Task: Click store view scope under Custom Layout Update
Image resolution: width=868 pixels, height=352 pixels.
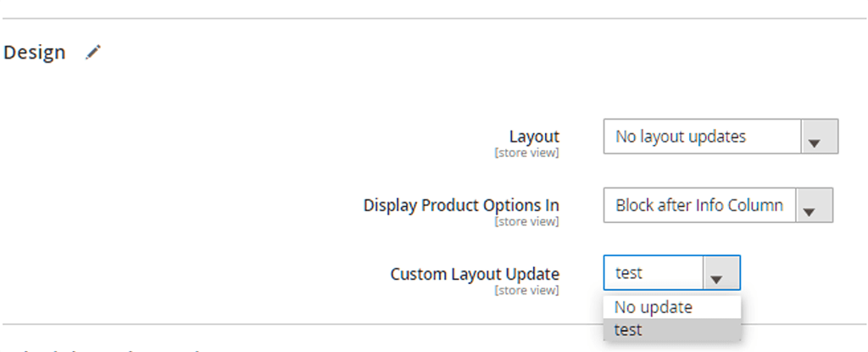Action: [526, 291]
